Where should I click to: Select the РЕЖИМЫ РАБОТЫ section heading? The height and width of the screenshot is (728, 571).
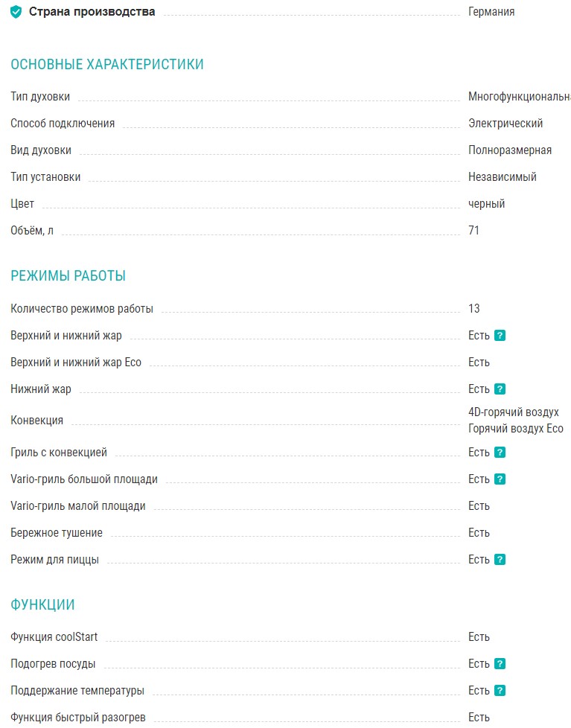point(68,276)
